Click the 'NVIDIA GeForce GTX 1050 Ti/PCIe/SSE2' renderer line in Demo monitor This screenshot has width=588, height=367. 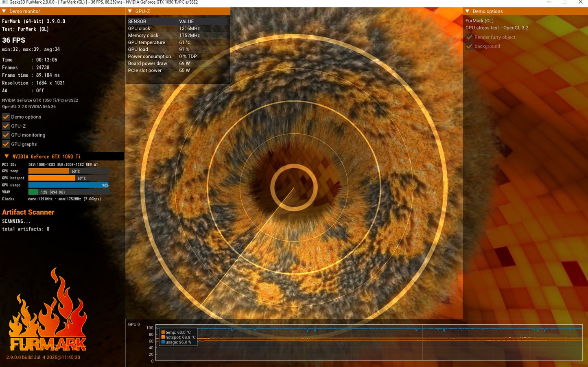click(x=40, y=100)
